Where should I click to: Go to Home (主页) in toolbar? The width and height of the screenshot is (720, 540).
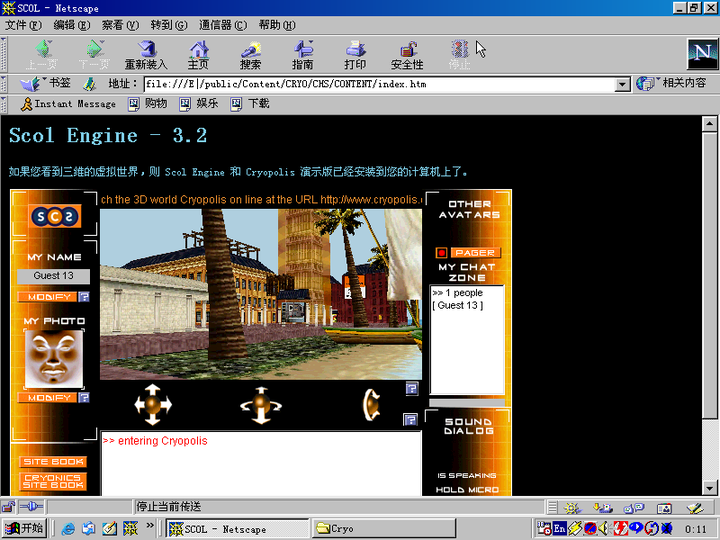[x=200, y=54]
